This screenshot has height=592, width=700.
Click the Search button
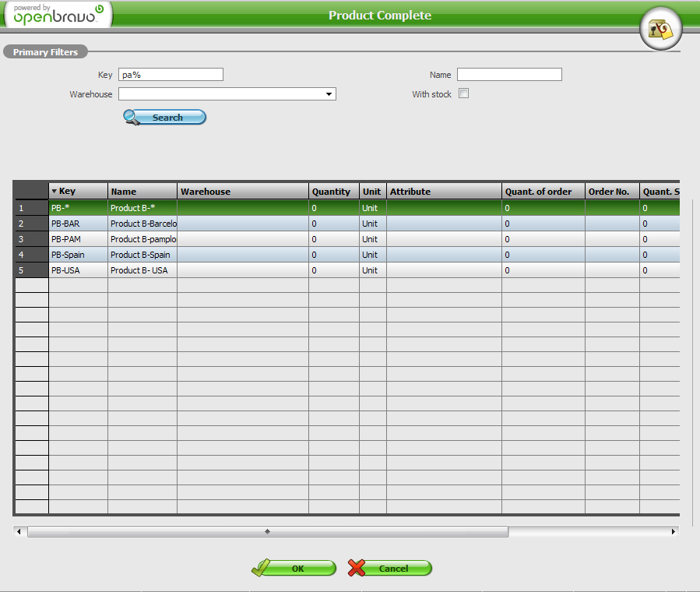(165, 117)
